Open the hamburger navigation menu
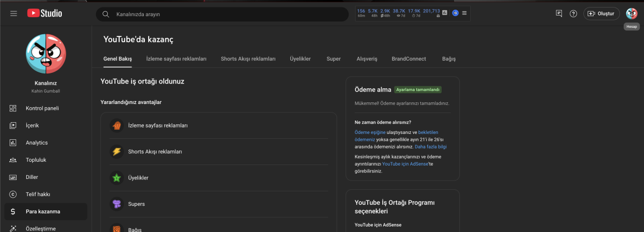 (x=13, y=13)
